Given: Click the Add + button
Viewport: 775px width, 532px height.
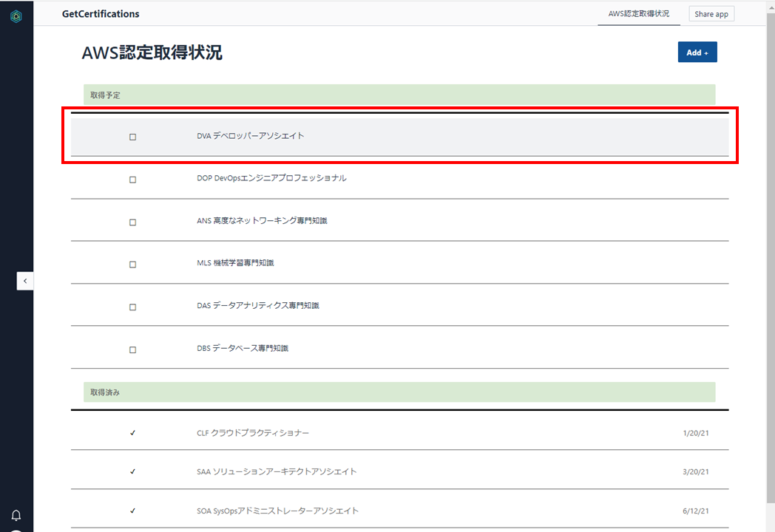Looking at the screenshot, I should (x=697, y=52).
